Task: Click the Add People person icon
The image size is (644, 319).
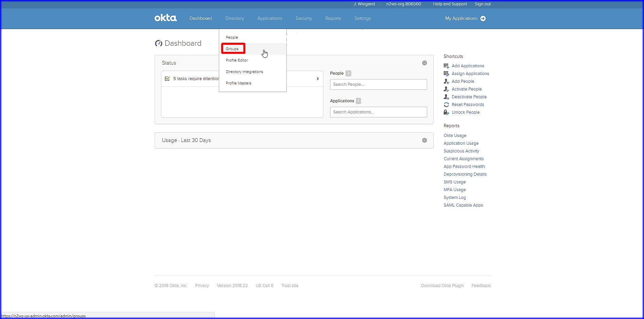Action: click(x=446, y=81)
